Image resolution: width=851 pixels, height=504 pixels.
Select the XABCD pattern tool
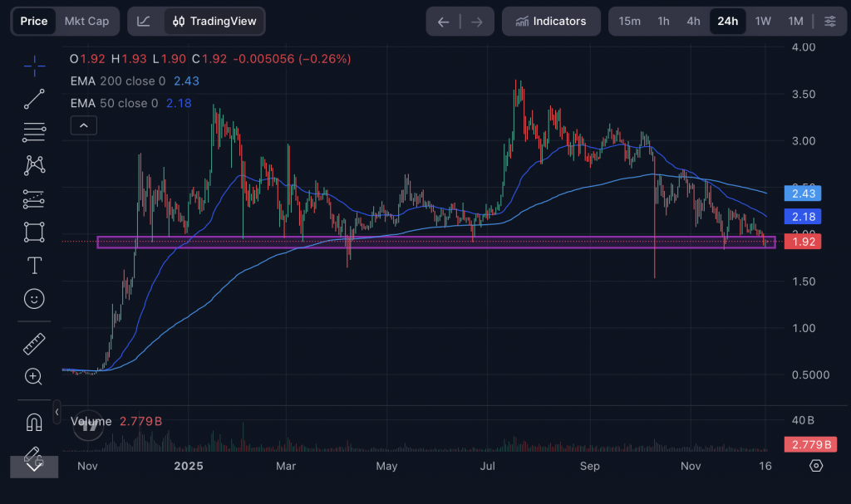(x=34, y=164)
